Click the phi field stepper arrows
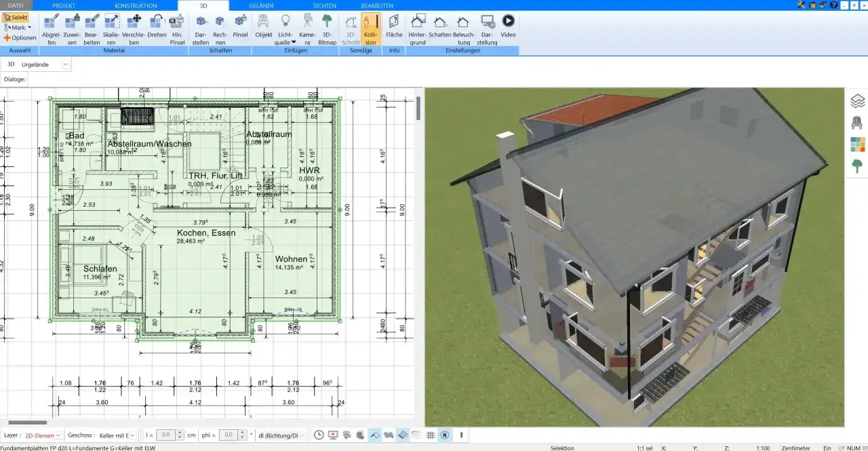Viewport: 868px width, 451px height. 242,435
